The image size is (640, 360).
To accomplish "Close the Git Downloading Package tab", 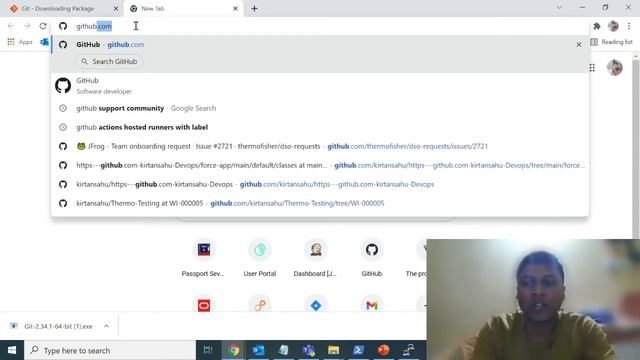I will pyautogui.click(x=116, y=9).
